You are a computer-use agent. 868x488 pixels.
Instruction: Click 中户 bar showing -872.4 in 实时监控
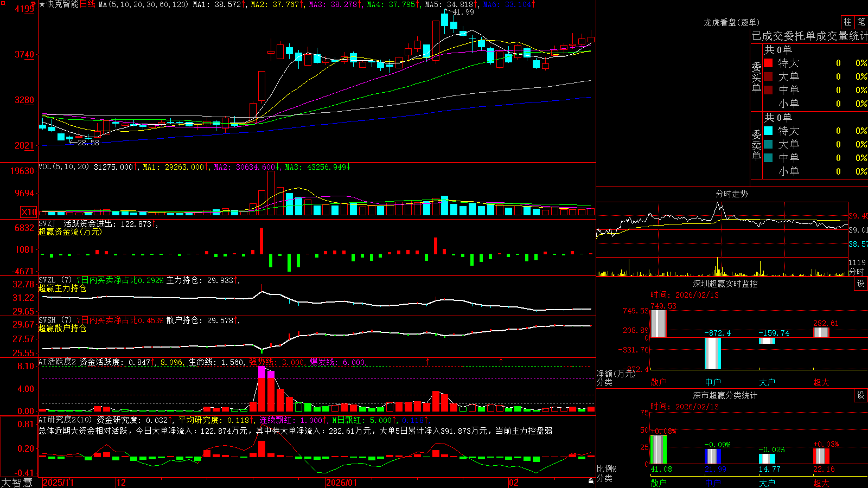712,354
